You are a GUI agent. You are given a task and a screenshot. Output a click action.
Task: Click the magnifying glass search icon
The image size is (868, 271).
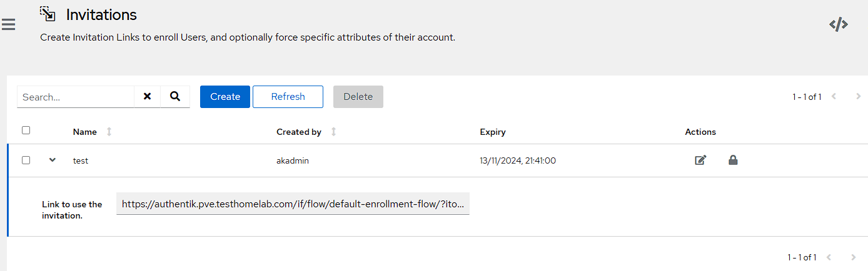(x=175, y=97)
